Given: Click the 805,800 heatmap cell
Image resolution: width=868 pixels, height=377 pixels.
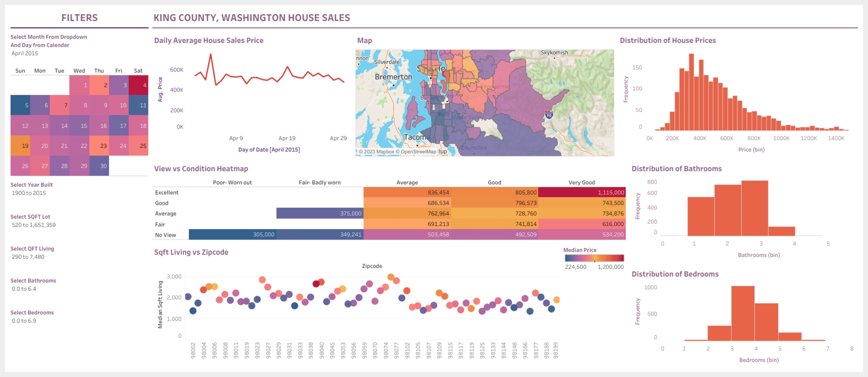Looking at the screenshot, I should tap(495, 192).
